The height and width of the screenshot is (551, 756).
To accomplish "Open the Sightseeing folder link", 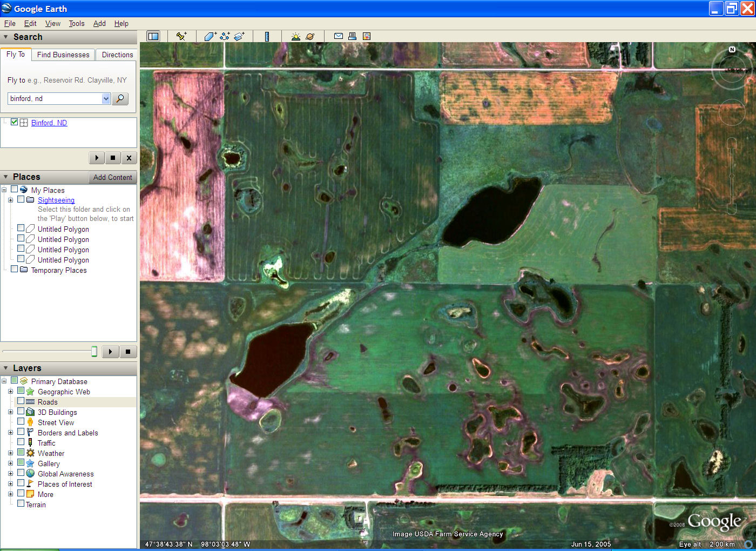I will (x=56, y=200).
